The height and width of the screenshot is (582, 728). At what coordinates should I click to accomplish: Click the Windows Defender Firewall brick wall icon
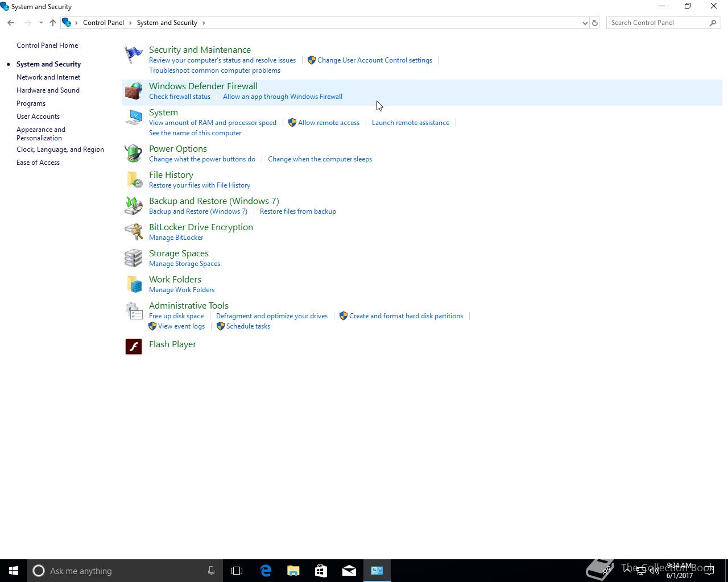click(134, 92)
